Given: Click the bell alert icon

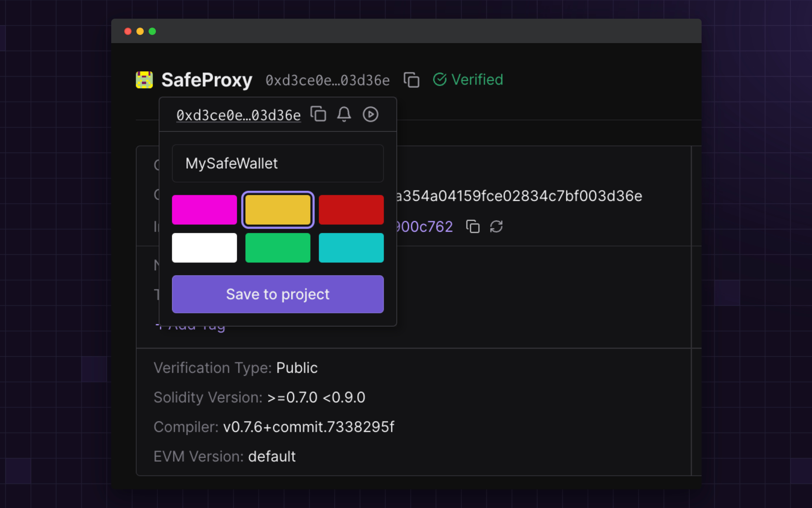Looking at the screenshot, I should pos(344,114).
